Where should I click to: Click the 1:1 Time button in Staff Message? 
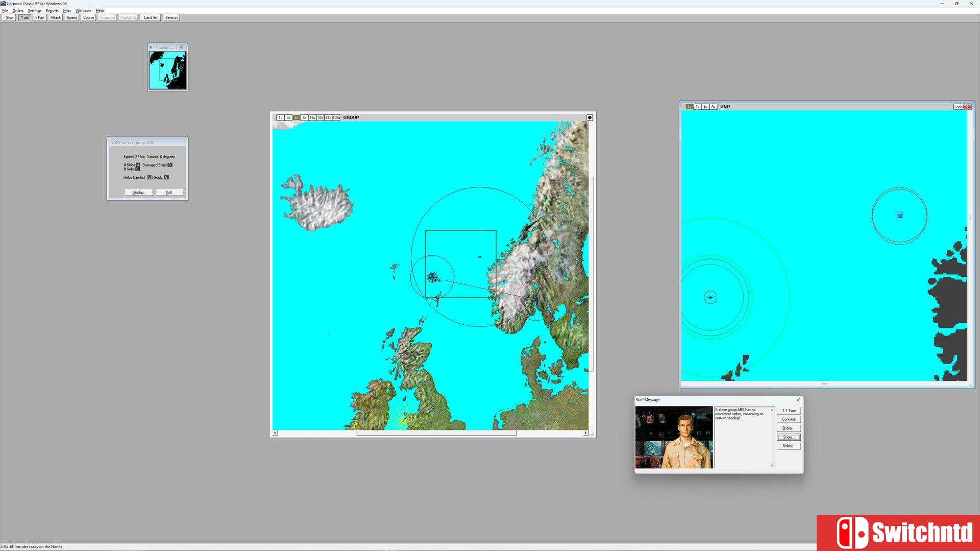789,411
